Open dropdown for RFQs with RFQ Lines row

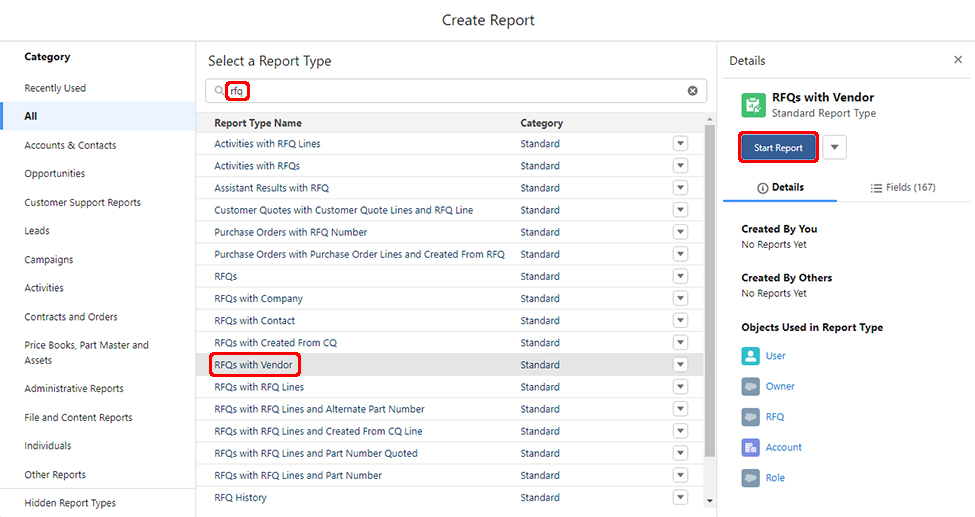[680, 387]
